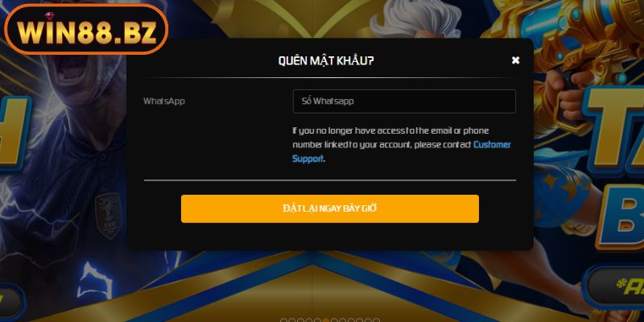Select the last carousel dot indicator
Screen dimensions: 644x322
(x=376, y=320)
